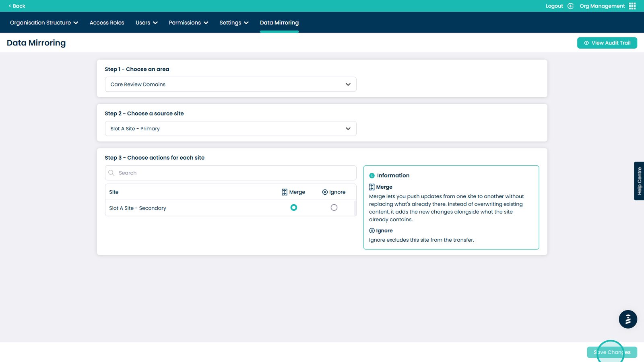
Task: Click the green Information icon
Action: pyautogui.click(x=372, y=176)
